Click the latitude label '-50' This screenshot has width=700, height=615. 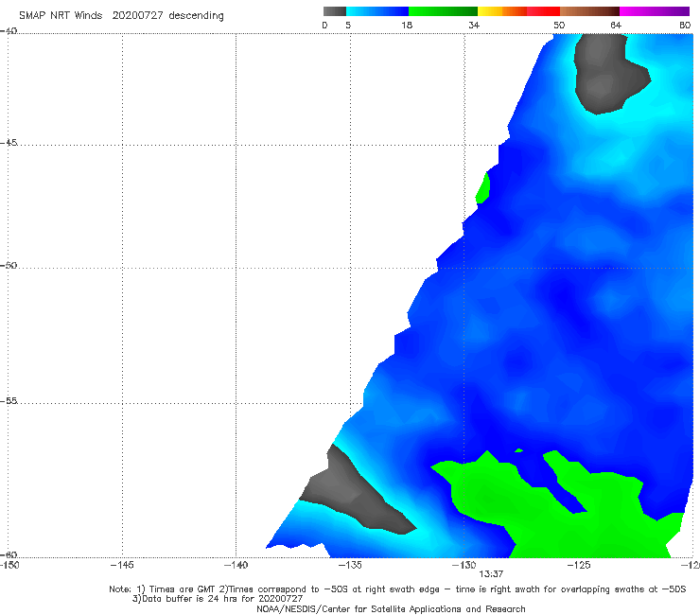(x=9, y=265)
